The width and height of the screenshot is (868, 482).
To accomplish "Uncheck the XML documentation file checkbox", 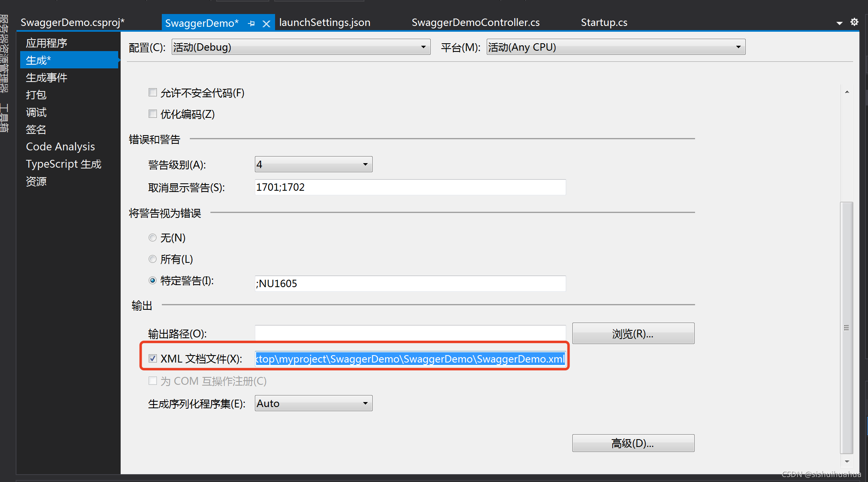I will tap(153, 358).
